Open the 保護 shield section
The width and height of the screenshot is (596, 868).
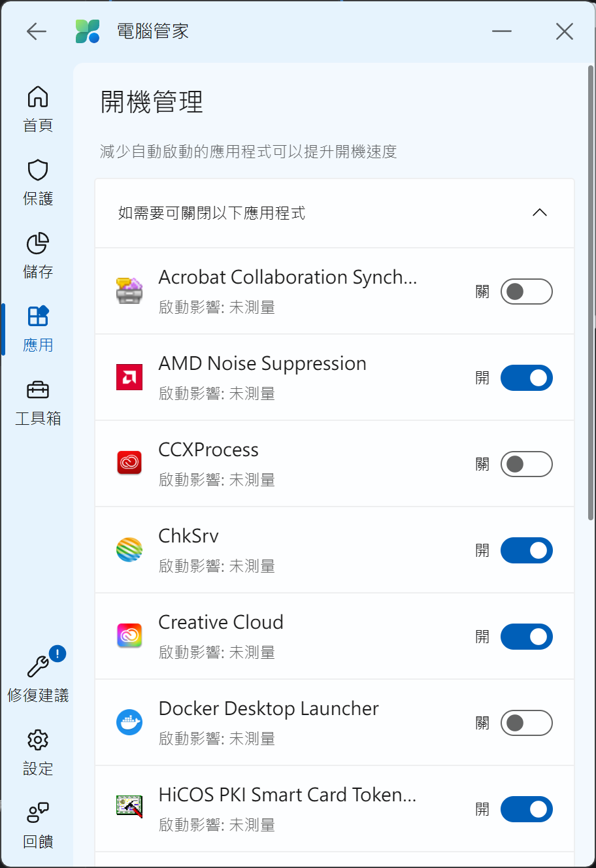pyautogui.click(x=38, y=181)
